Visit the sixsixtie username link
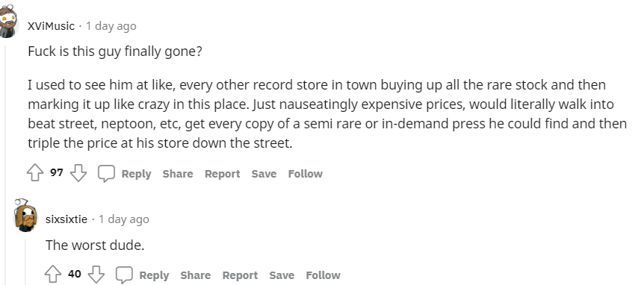 [66, 219]
